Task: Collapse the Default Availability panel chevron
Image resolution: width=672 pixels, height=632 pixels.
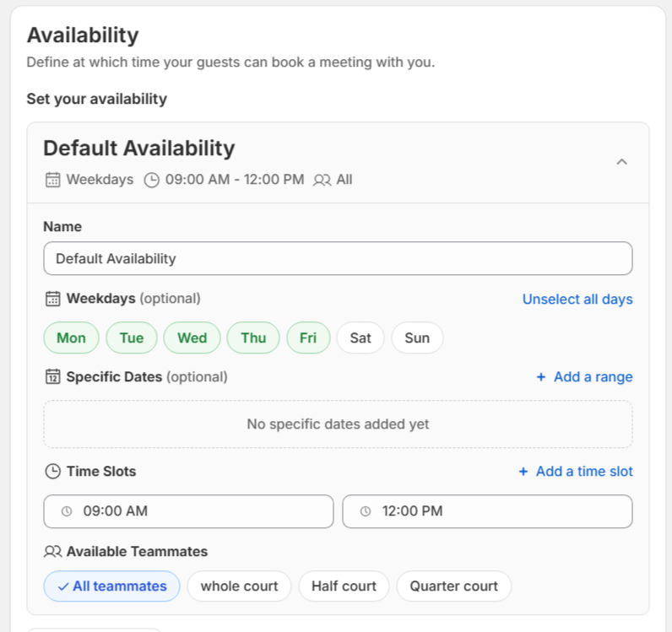Action: (x=621, y=162)
